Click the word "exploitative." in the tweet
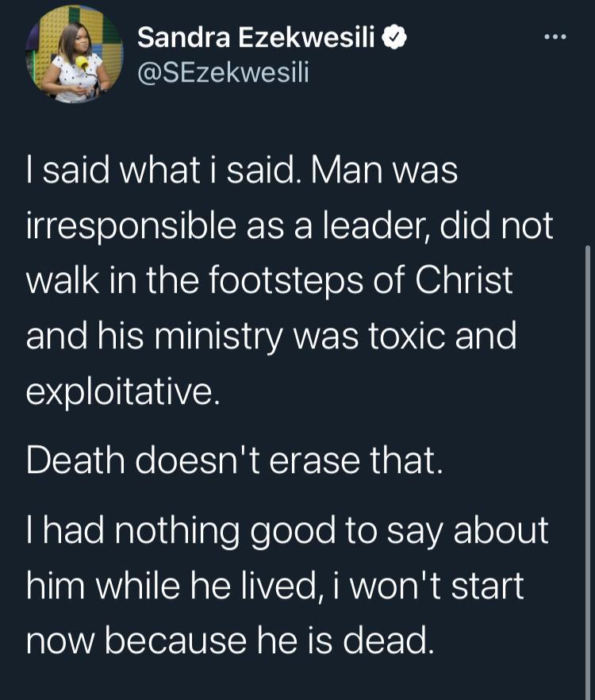 pyautogui.click(x=122, y=393)
